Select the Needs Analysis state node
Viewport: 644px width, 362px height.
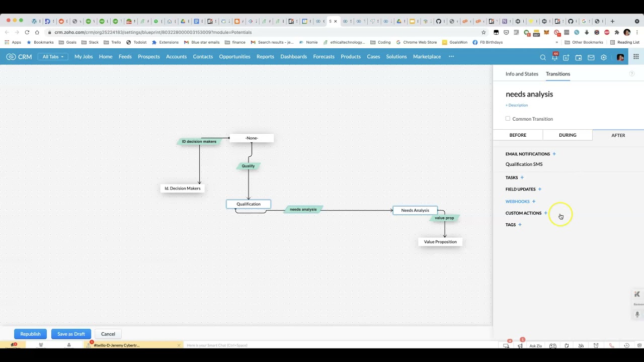415,210
